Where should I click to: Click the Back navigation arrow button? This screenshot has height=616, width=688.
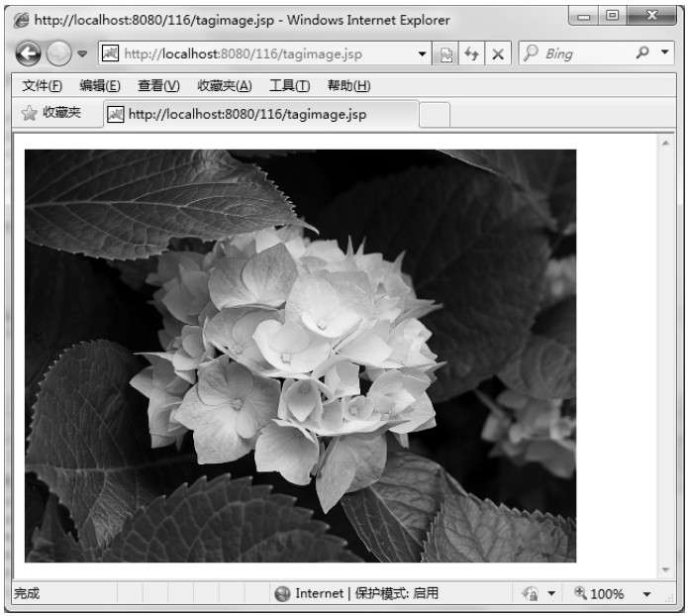pos(28,54)
